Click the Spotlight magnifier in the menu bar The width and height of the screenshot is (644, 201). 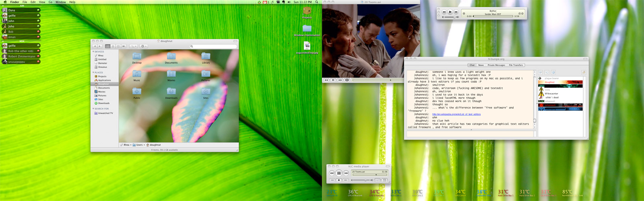(x=317, y=2)
